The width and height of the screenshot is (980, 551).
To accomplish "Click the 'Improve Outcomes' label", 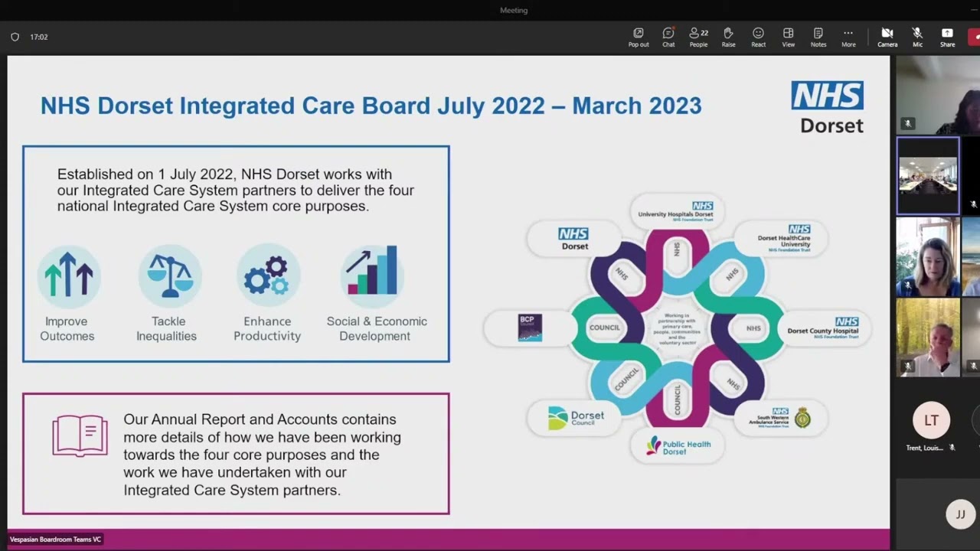I will [67, 329].
